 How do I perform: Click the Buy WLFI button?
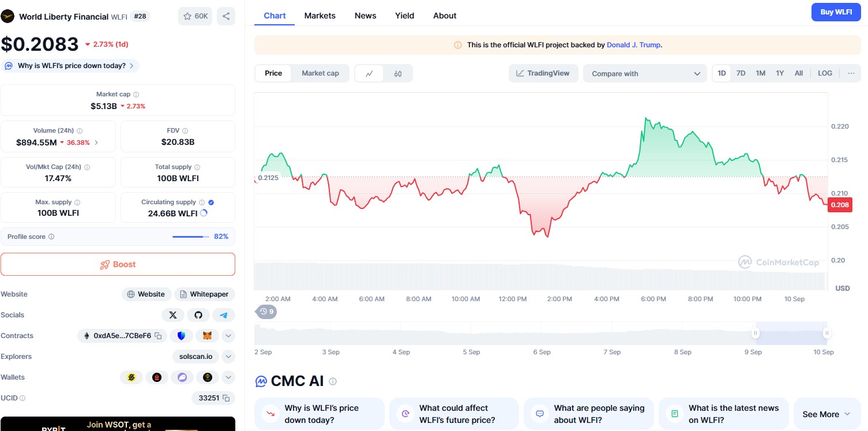[836, 12]
